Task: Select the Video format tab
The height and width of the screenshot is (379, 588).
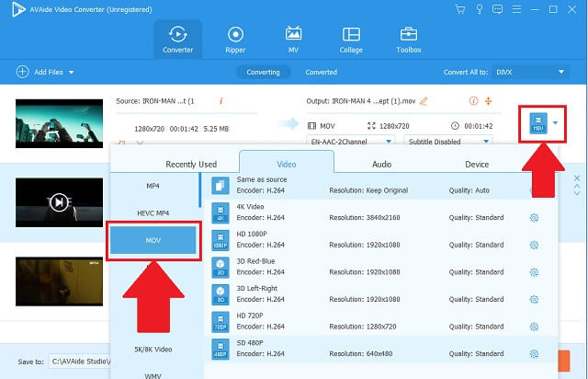Action: [287, 163]
